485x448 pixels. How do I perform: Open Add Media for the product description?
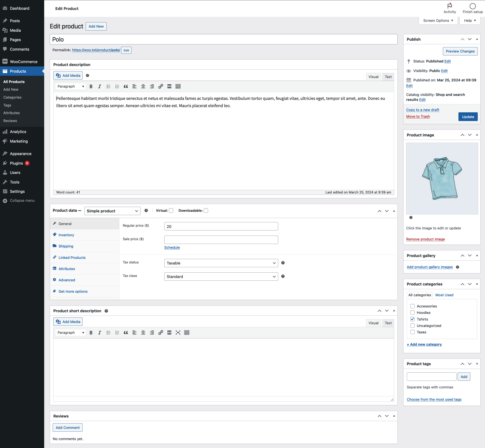pyautogui.click(x=68, y=75)
